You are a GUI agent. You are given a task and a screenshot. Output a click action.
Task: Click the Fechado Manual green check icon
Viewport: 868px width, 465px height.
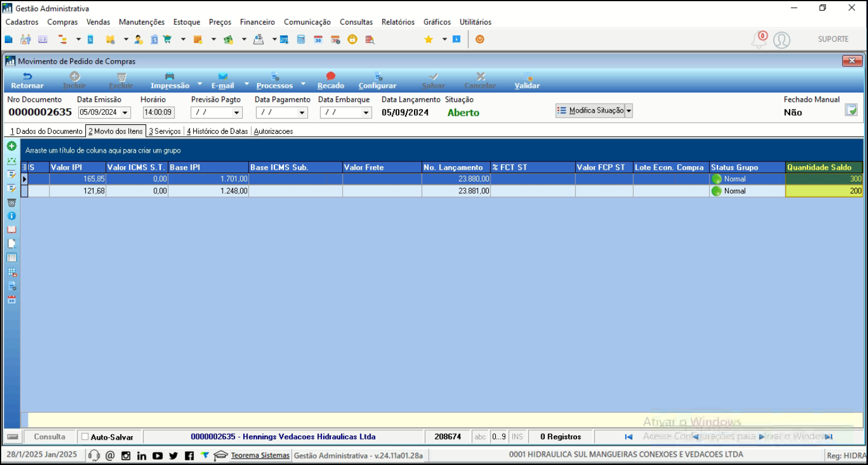851,110
